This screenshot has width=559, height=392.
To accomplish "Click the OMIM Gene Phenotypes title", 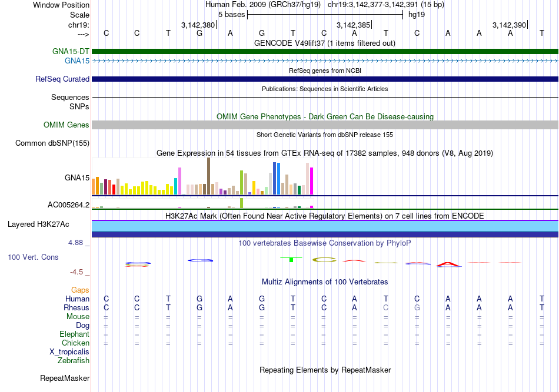I will click(325, 116).
